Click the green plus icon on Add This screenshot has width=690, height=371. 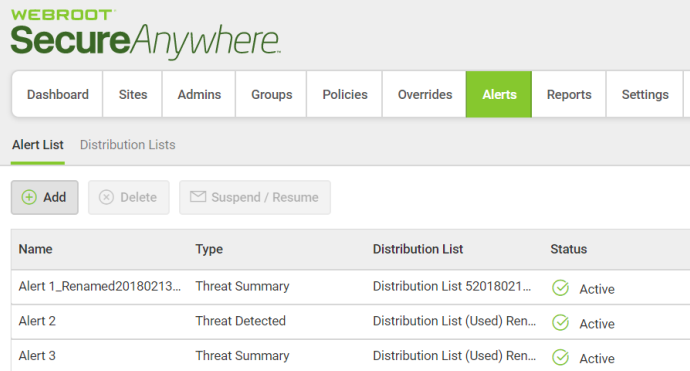pos(29,197)
